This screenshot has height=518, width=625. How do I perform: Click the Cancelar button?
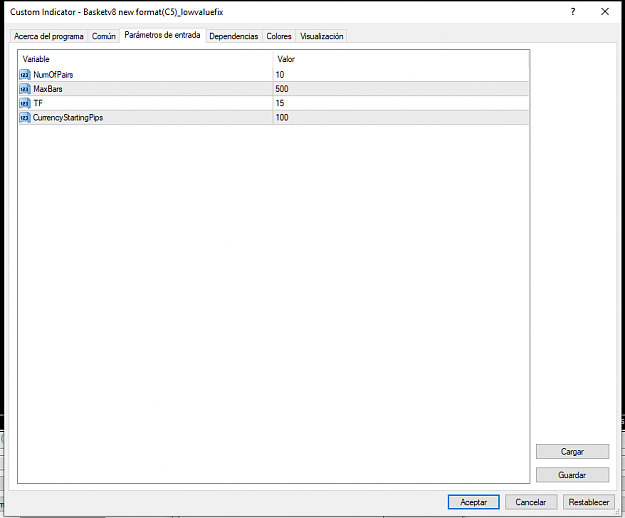pos(531,502)
